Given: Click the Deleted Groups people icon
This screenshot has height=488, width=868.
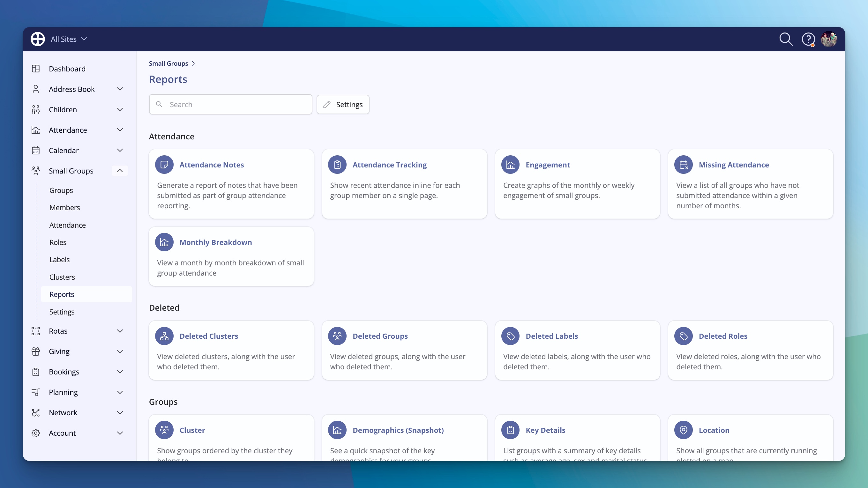Looking at the screenshot, I should [x=337, y=336].
